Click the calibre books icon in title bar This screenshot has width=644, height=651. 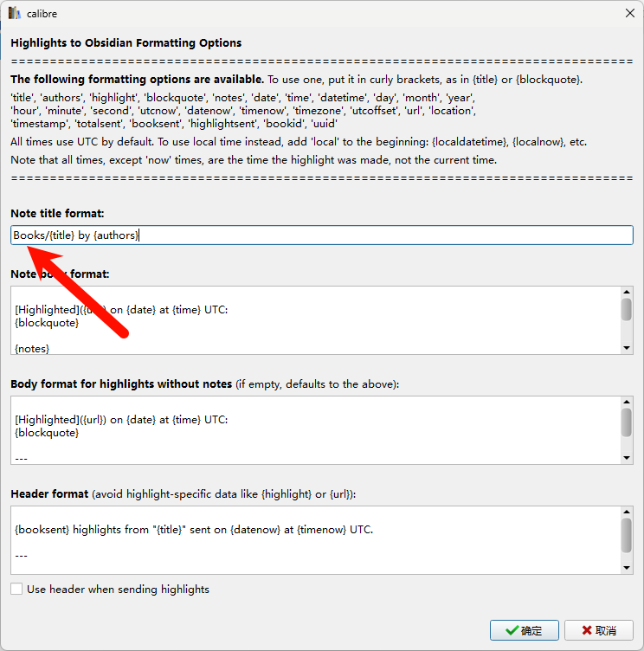click(14, 13)
